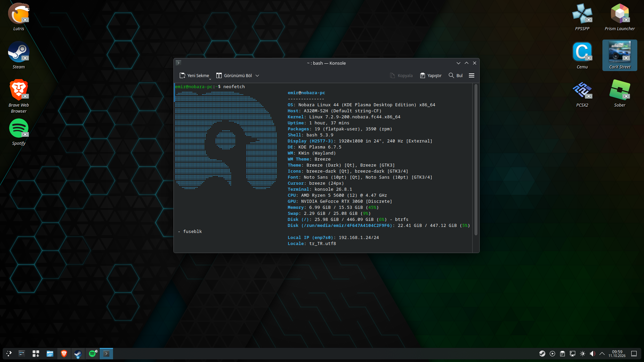Open the network connection tray icon
Image resolution: width=644 pixels, height=362 pixels.
[573, 354]
